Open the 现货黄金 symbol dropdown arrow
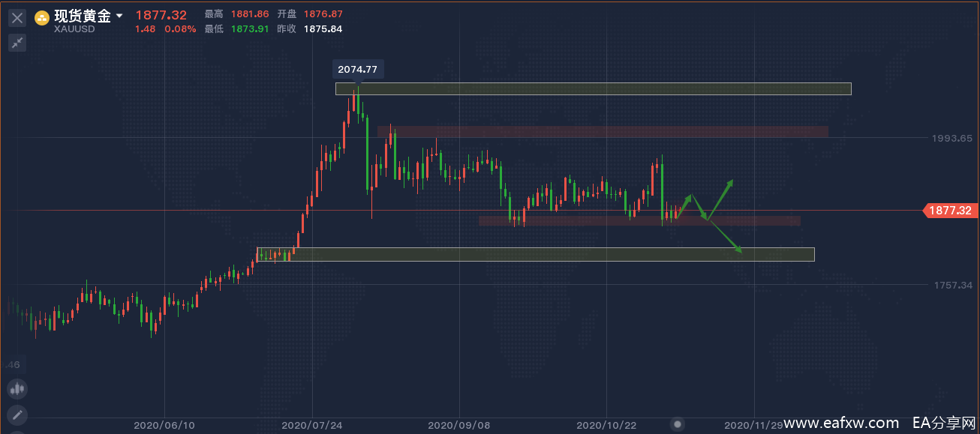 (x=119, y=16)
